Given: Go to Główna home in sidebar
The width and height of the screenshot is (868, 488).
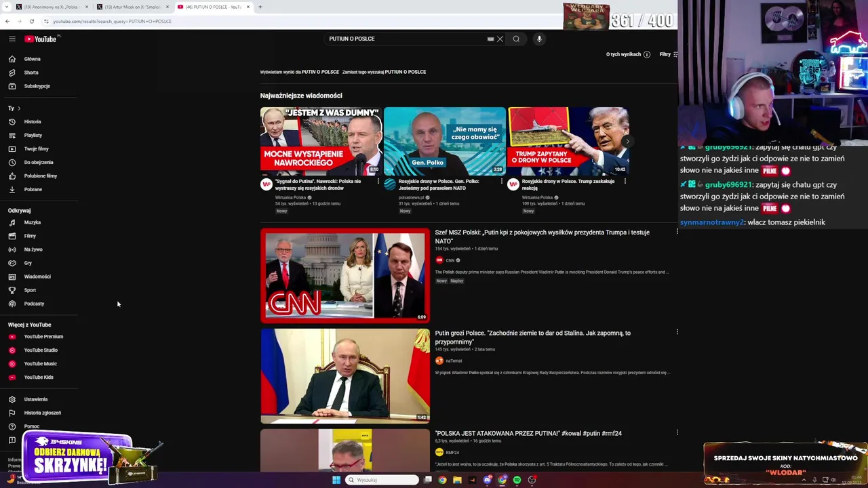Looking at the screenshot, I should coord(33,59).
